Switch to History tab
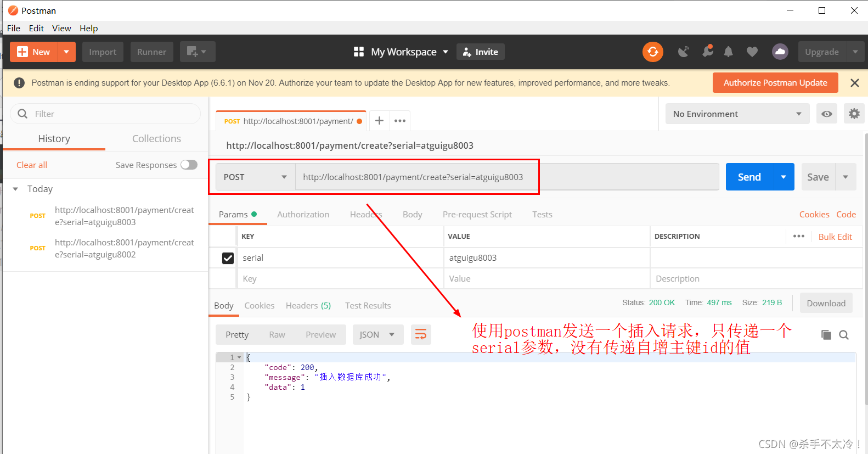868x454 pixels. click(x=54, y=138)
